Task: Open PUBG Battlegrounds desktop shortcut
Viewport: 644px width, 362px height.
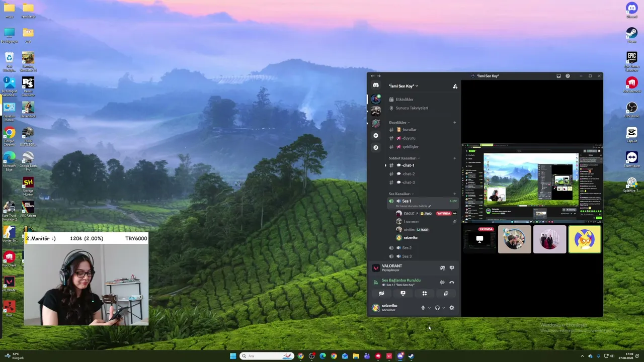Action: (x=28, y=136)
